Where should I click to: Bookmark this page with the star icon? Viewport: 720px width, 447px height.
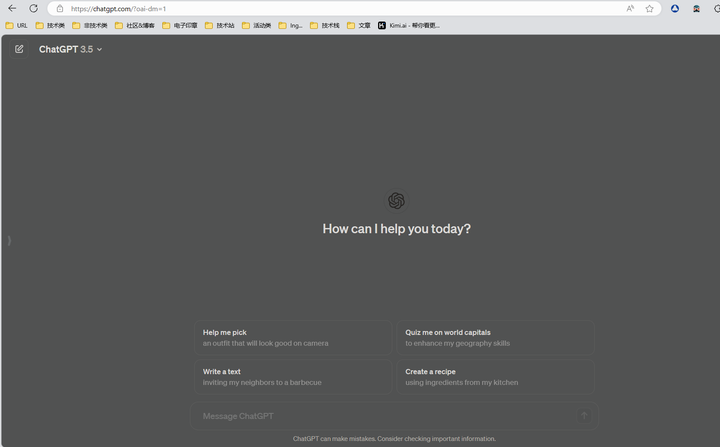[649, 8]
